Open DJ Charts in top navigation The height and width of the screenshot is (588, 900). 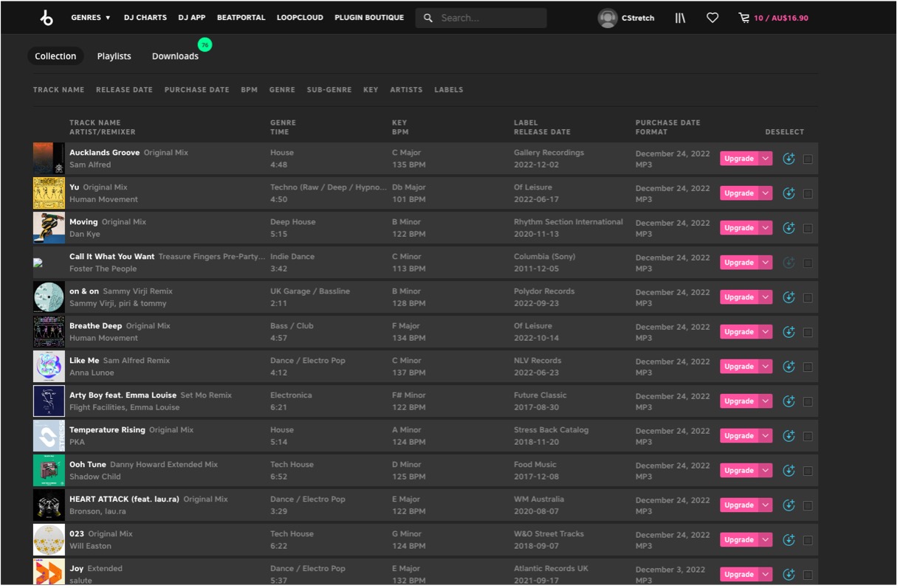click(145, 18)
